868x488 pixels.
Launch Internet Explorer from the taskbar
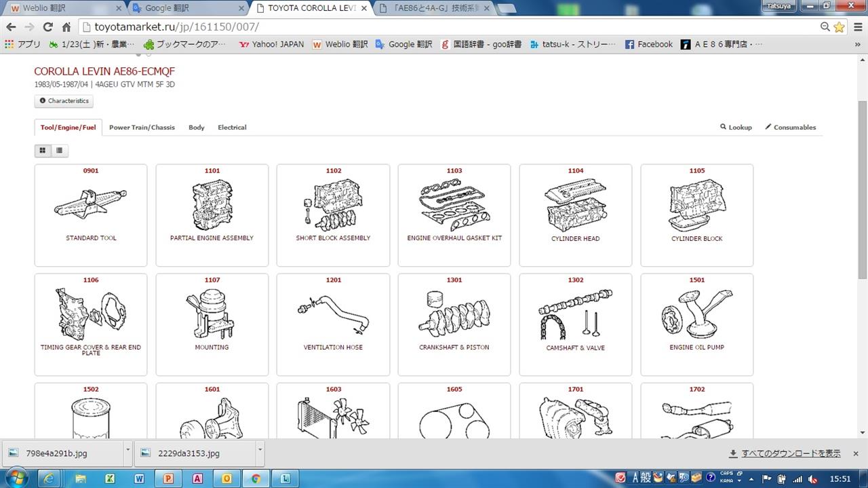(x=49, y=478)
